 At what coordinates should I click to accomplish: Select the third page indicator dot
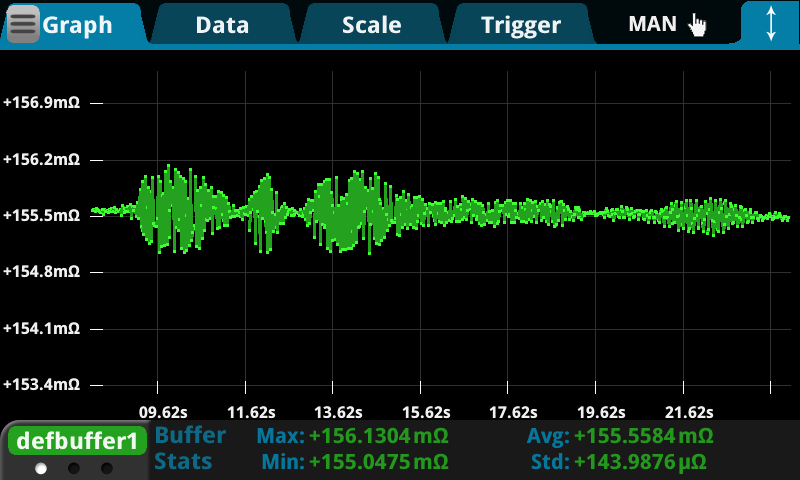click(107, 468)
